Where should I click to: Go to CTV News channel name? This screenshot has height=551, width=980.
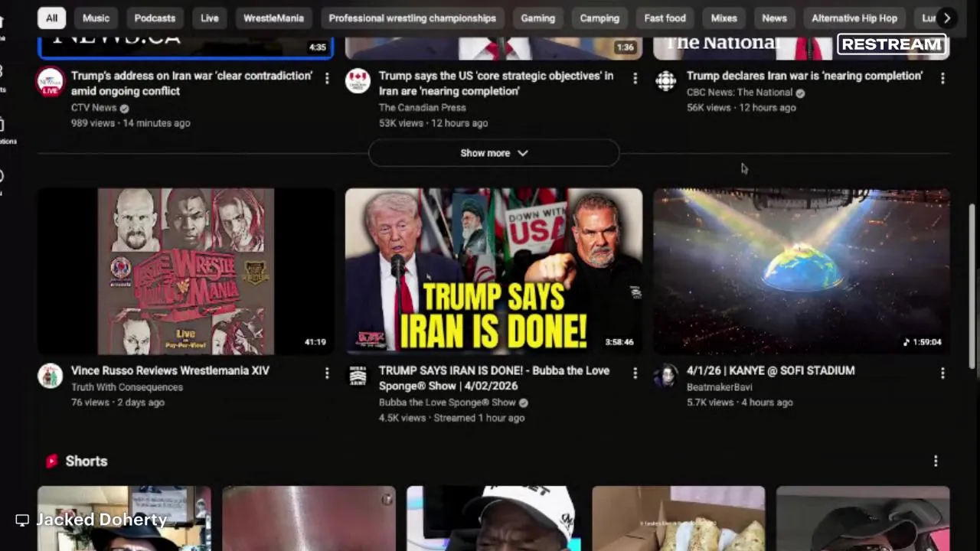click(x=93, y=108)
